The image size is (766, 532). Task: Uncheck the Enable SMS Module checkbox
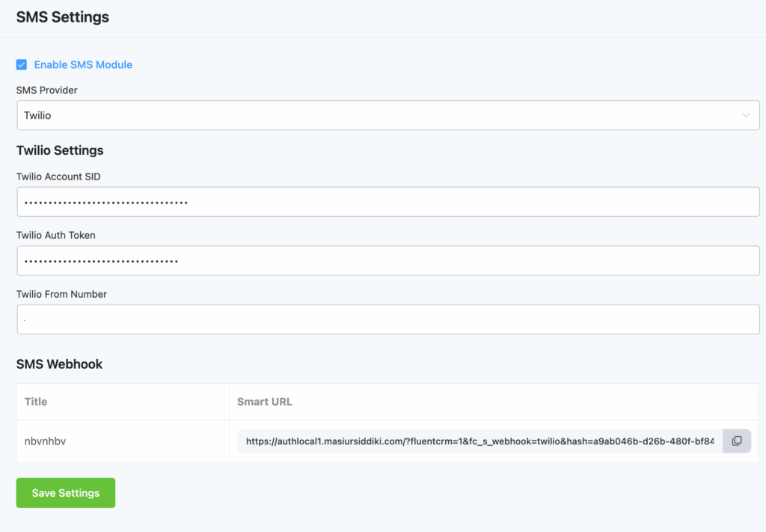22,64
